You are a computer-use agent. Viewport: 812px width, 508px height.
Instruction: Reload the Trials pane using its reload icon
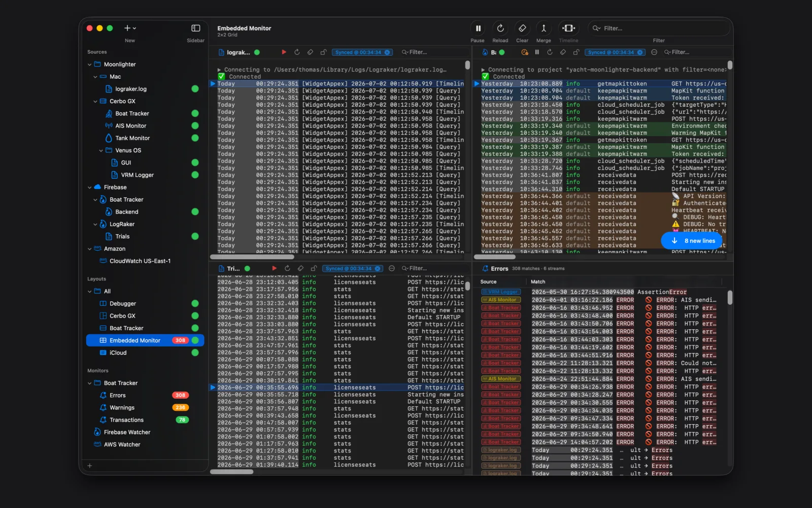287,269
